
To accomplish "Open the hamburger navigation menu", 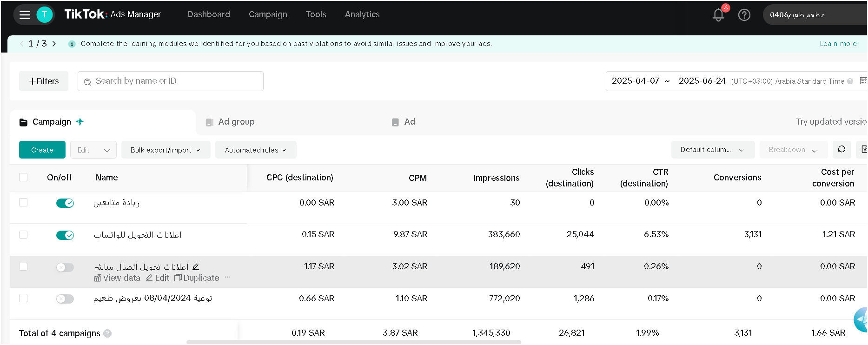I will click(x=25, y=15).
